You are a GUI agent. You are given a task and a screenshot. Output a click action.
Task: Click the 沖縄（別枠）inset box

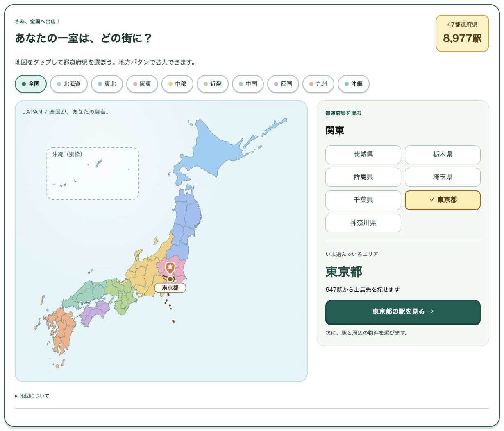point(93,174)
